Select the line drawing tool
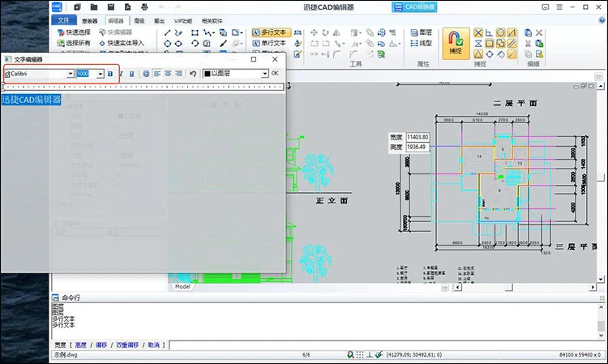Image resolution: width=608 pixels, height=364 pixels. (167, 32)
